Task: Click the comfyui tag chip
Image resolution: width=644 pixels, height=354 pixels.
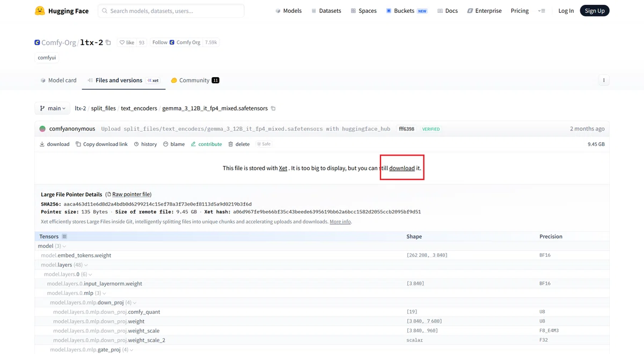Action: [47, 57]
